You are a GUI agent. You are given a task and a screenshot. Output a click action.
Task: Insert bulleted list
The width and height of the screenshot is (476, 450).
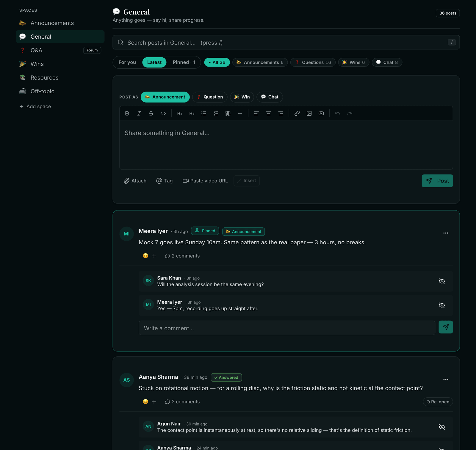coord(204,113)
